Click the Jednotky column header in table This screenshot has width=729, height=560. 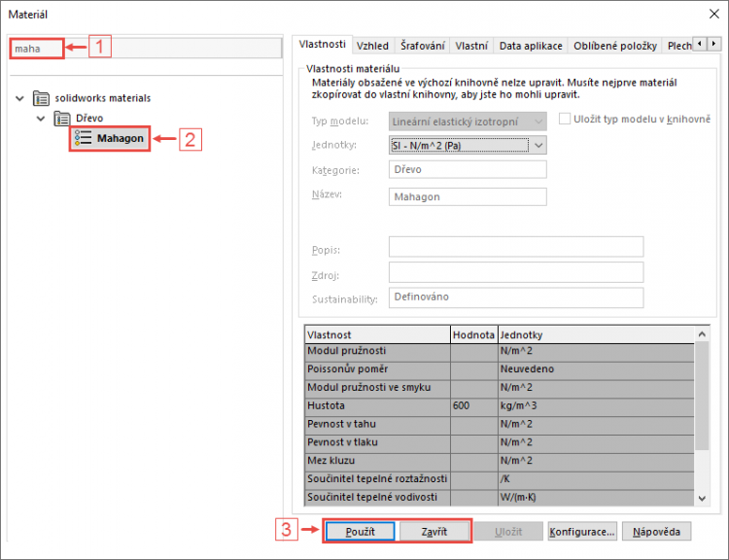[596, 334]
